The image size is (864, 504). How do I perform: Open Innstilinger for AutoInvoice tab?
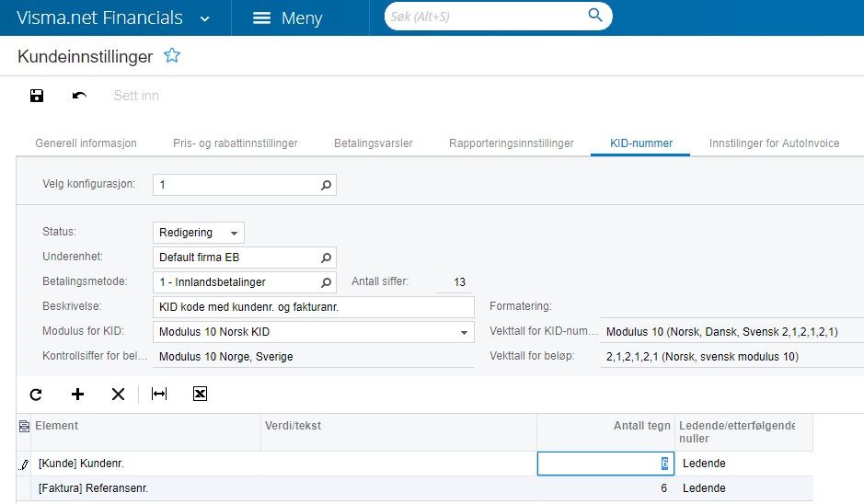coord(774,143)
